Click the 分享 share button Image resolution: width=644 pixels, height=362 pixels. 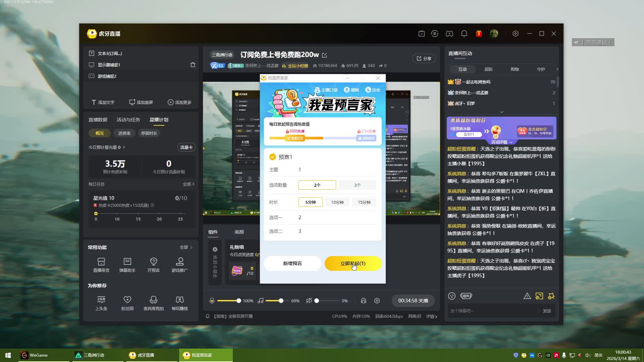[424, 58]
